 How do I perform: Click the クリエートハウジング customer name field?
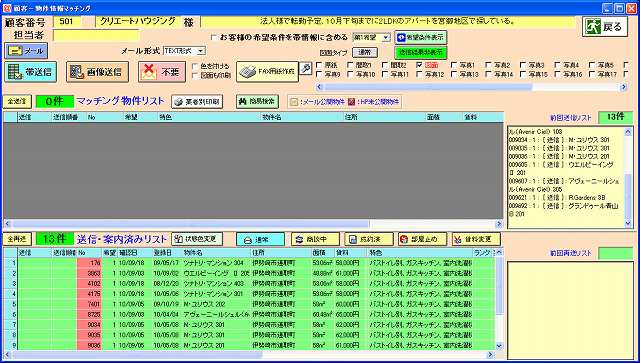pos(138,22)
